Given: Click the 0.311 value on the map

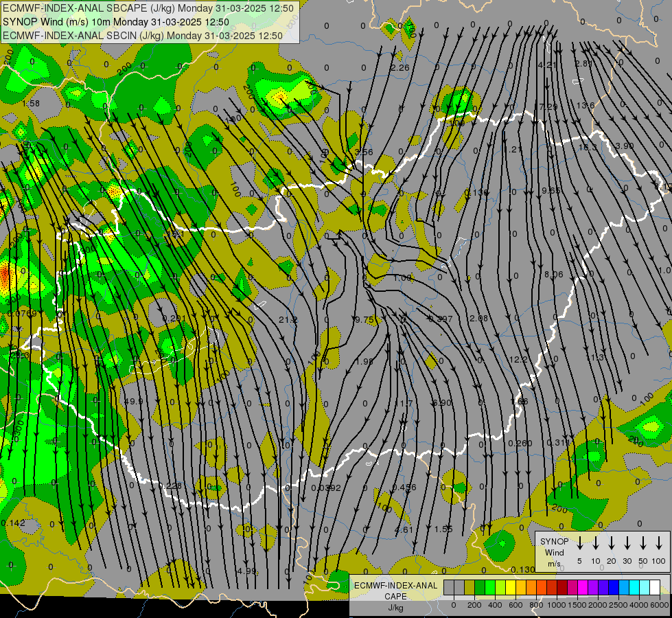Looking at the screenshot, I should click(x=559, y=442).
